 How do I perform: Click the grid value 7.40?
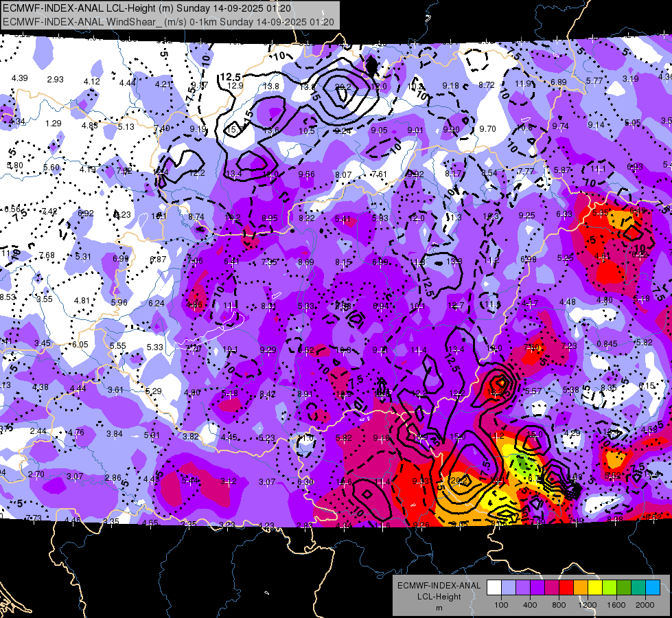coord(162,128)
